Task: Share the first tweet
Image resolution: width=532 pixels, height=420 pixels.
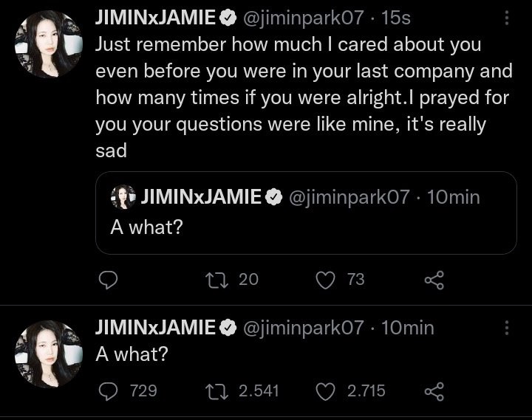Action: coord(434,280)
